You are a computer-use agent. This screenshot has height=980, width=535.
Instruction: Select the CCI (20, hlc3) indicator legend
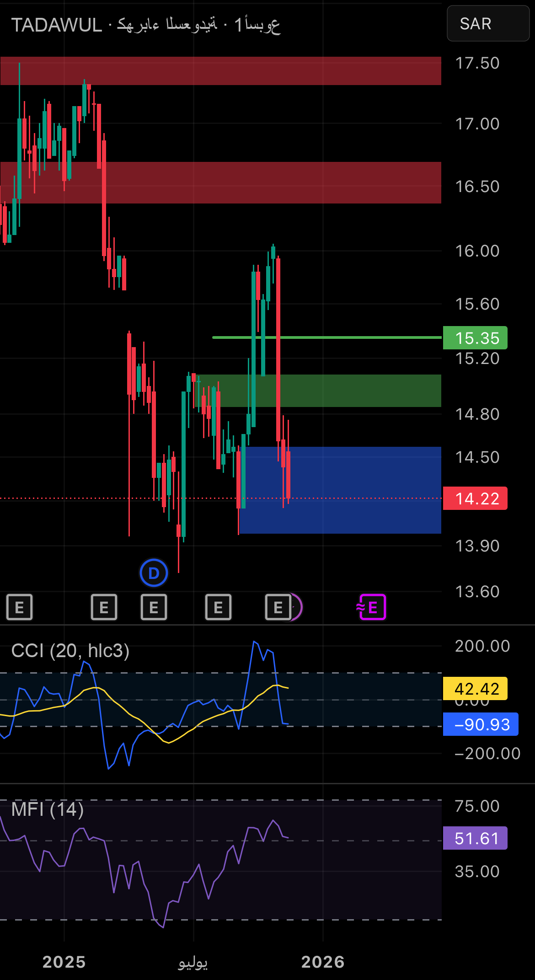click(x=70, y=650)
